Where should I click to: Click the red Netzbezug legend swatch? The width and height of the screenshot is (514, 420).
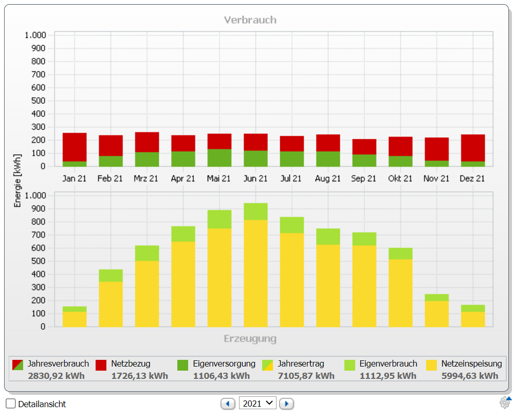(101, 365)
